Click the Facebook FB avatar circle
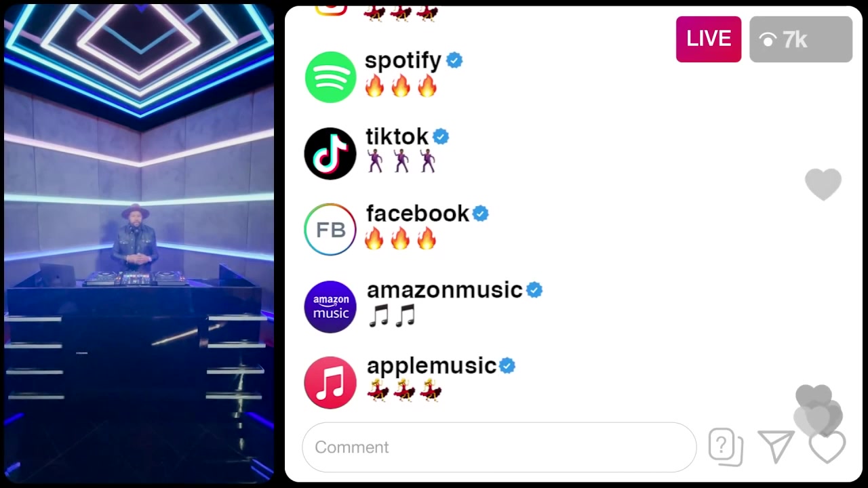This screenshot has height=488, width=868. tap(330, 230)
